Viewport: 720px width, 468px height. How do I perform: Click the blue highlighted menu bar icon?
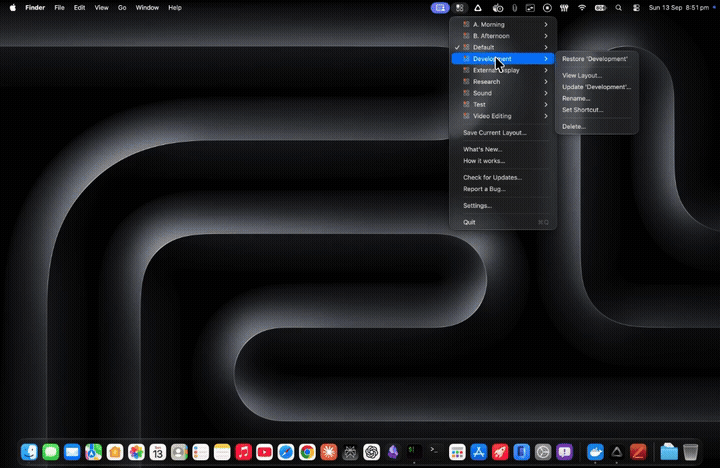[440, 8]
